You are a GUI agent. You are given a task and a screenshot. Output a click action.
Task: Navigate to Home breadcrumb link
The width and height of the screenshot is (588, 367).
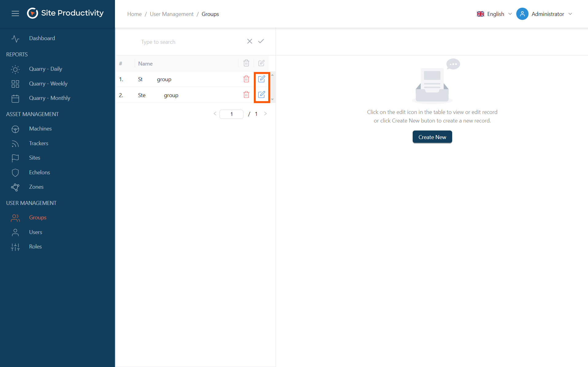click(134, 14)
